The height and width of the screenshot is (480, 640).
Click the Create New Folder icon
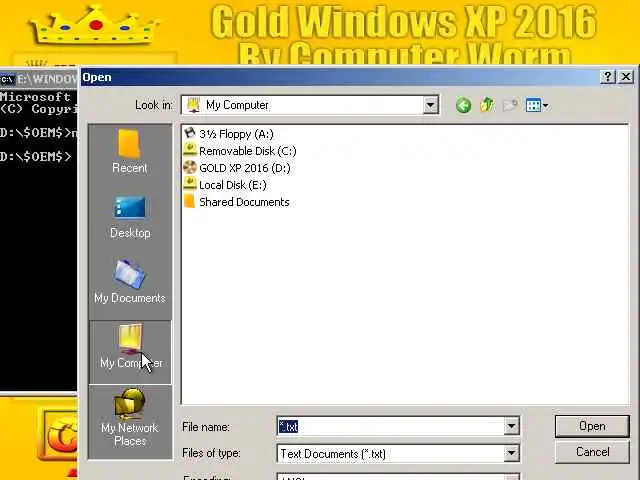coord(510,105)
